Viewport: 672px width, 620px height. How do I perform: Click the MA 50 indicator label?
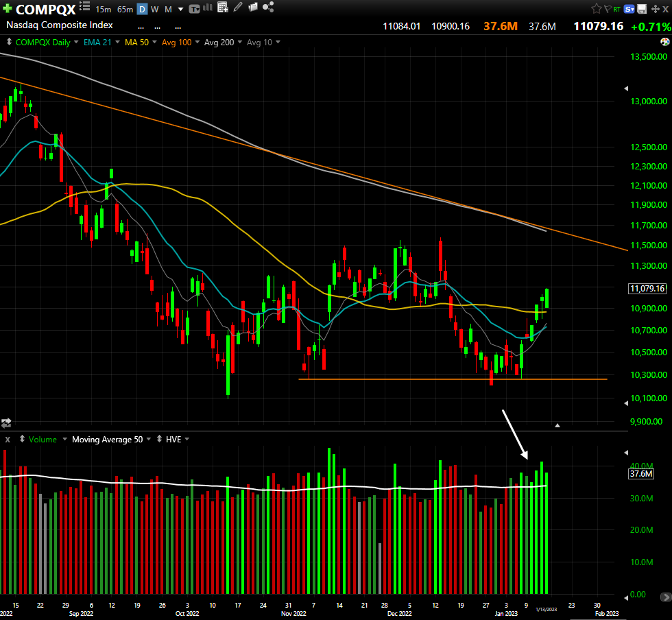point(136,42)
